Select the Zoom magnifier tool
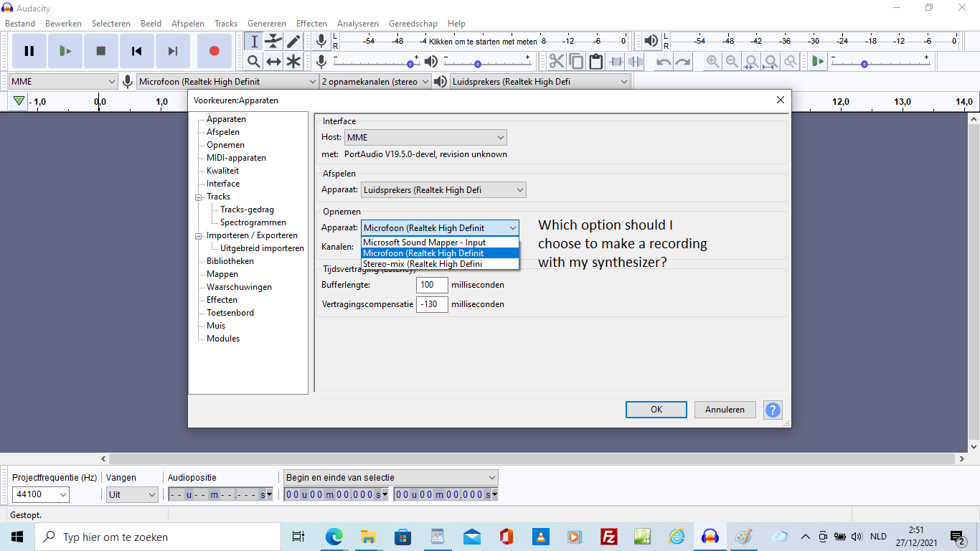 click(x=253, y=61)
